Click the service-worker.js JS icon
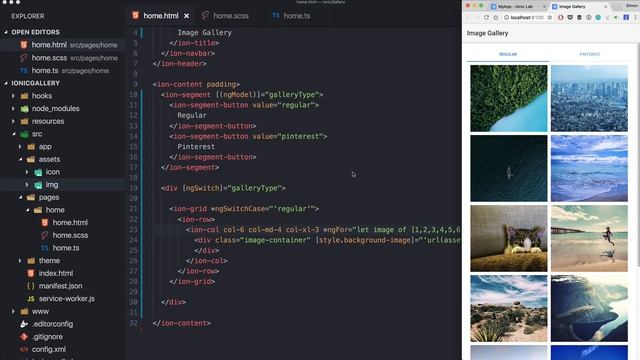640x360 pixels. coord(31,299)
